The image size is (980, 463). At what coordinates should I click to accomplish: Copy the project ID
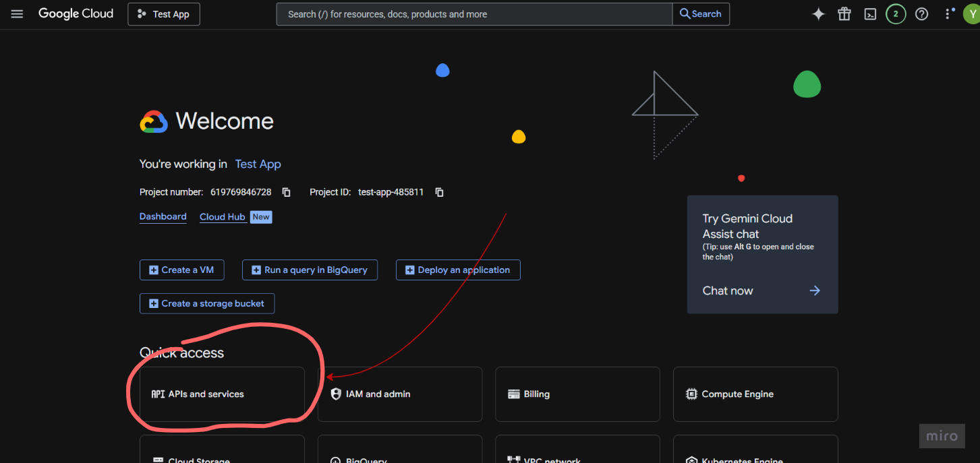439,192
